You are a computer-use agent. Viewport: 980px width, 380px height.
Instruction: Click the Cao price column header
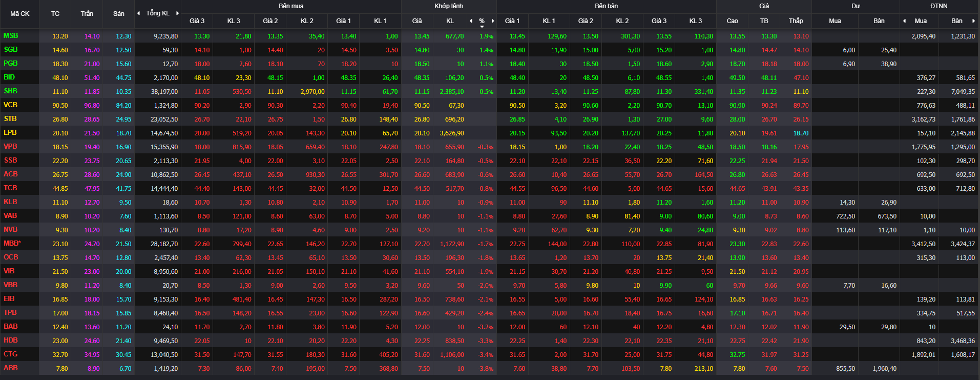[733, 21]
